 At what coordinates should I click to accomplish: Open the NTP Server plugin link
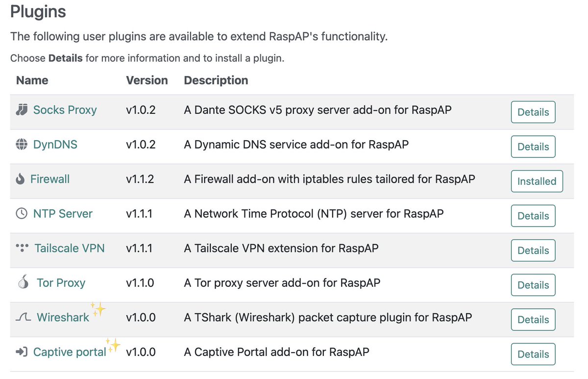click(x=63, y=214)
